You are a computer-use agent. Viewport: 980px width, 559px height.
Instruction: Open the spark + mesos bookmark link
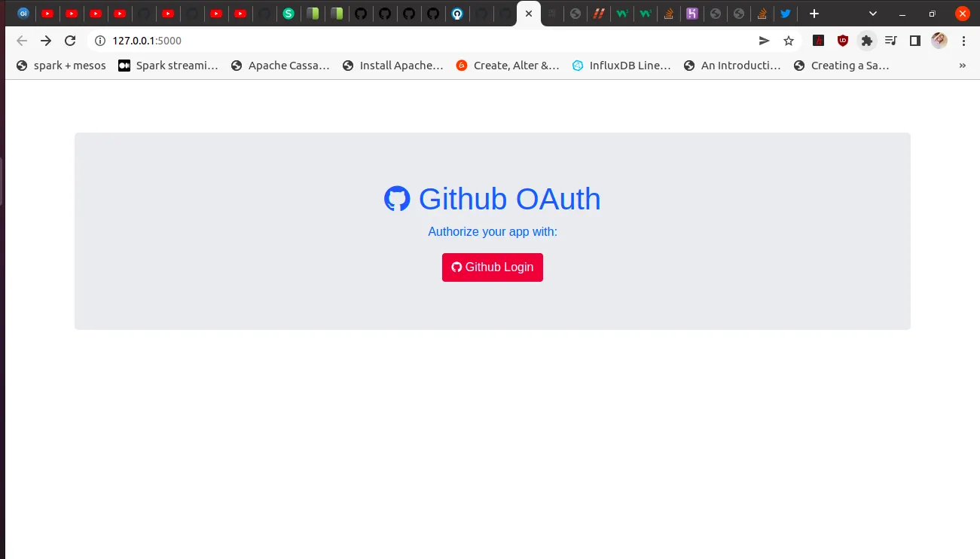click(x=60, y=66)
